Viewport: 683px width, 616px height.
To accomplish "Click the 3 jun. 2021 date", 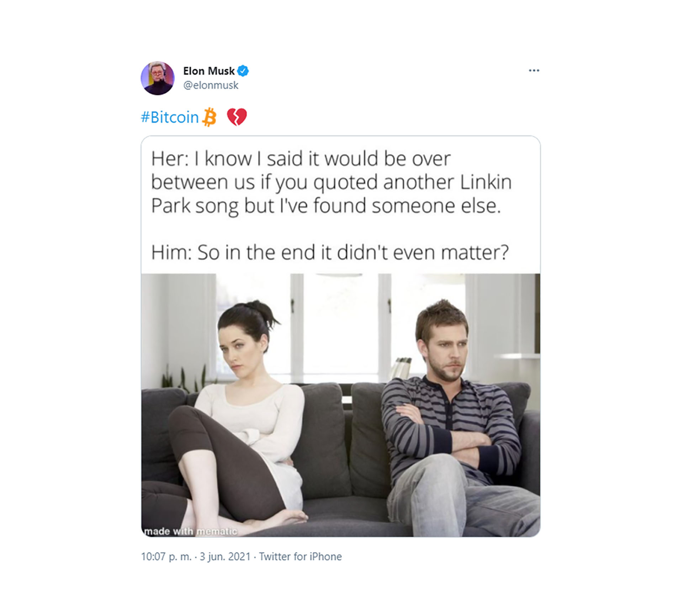I will coord(225,557).
